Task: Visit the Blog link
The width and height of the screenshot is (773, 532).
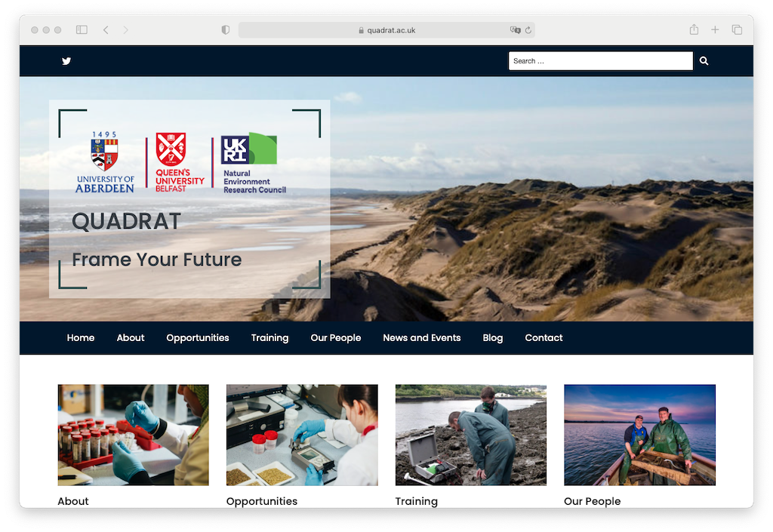Action: [x=492, y=338]
